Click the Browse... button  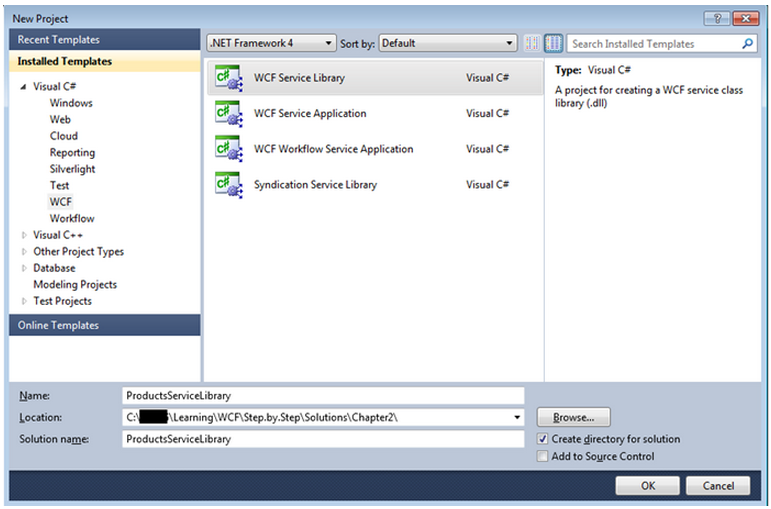point(574,417)
